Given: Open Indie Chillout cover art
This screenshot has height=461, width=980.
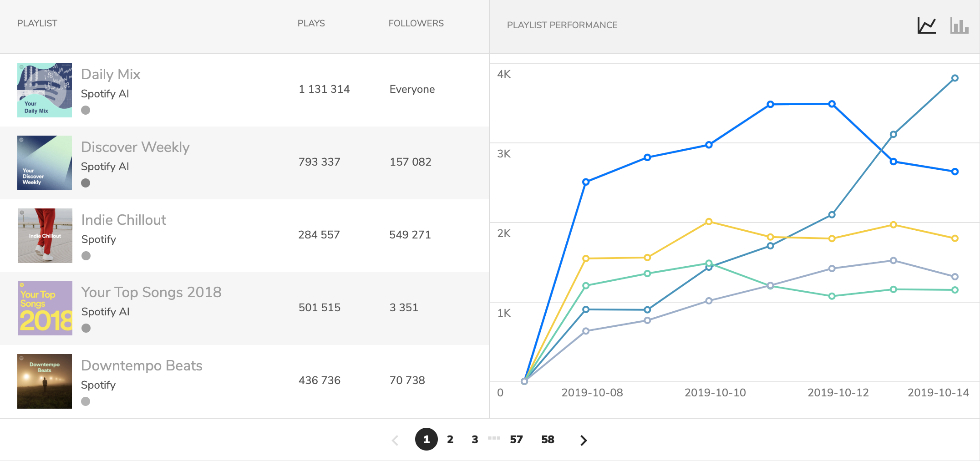Looking at the screenshot, I should (x=45, y=236).
